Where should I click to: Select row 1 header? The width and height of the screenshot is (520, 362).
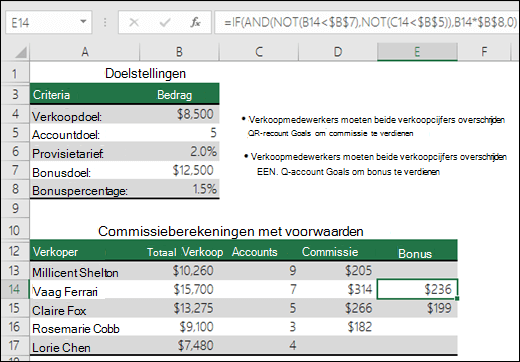[x=15, y=73]
